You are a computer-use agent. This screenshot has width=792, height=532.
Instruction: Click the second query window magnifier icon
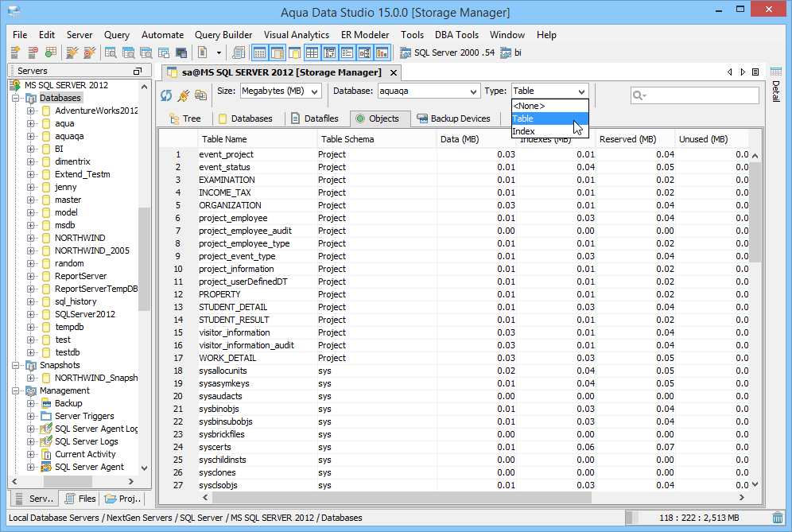click(128, 52)
